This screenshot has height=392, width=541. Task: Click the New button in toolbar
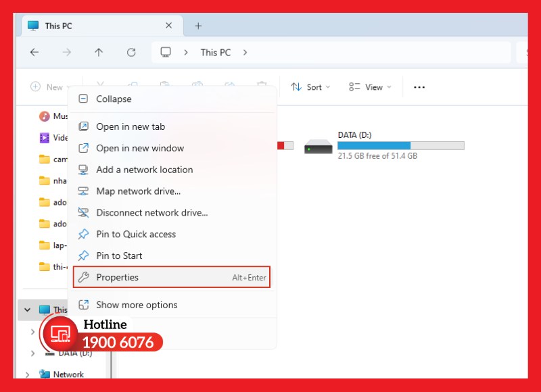pos(50,87)
